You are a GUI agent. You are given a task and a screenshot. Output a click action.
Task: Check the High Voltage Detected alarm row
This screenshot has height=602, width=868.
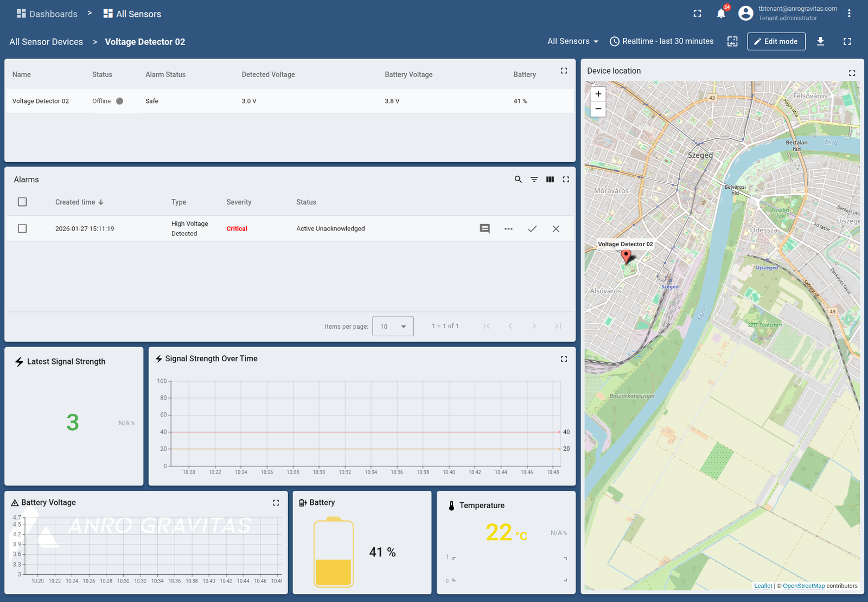(x=22, y=229)
